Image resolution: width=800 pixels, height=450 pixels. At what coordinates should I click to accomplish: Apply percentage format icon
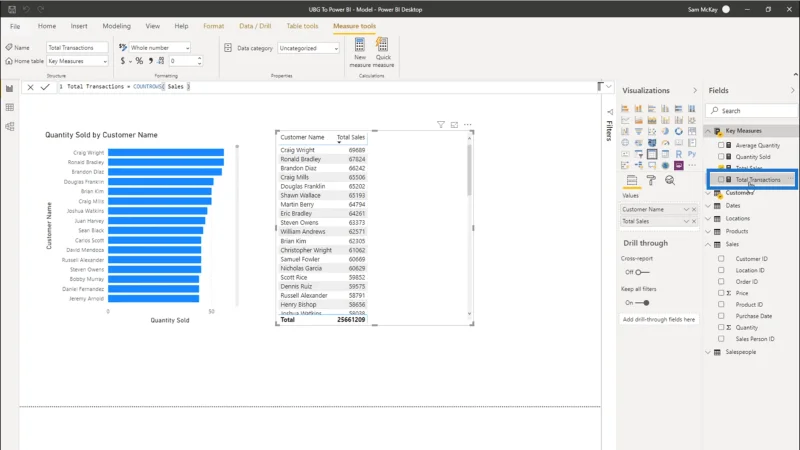pos(139,61)
